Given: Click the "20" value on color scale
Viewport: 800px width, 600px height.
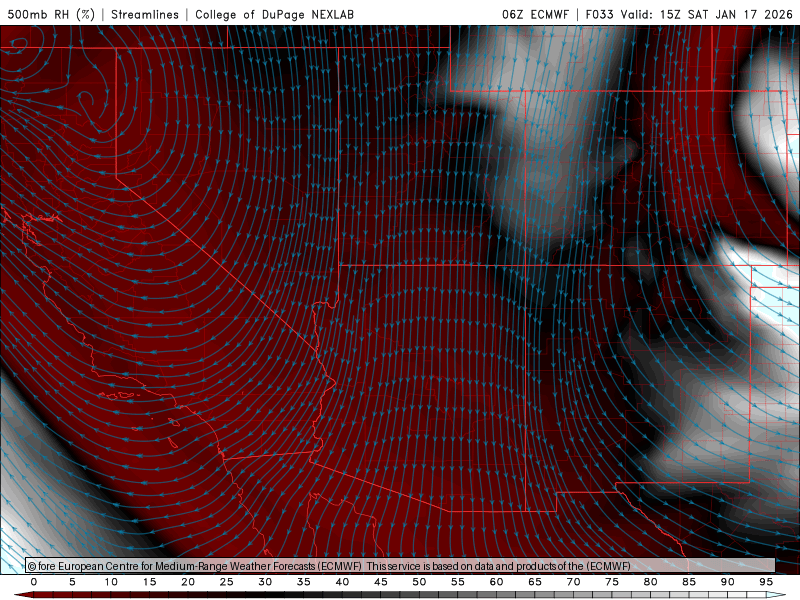Looking at the screenshot, I should coord(188,582).
